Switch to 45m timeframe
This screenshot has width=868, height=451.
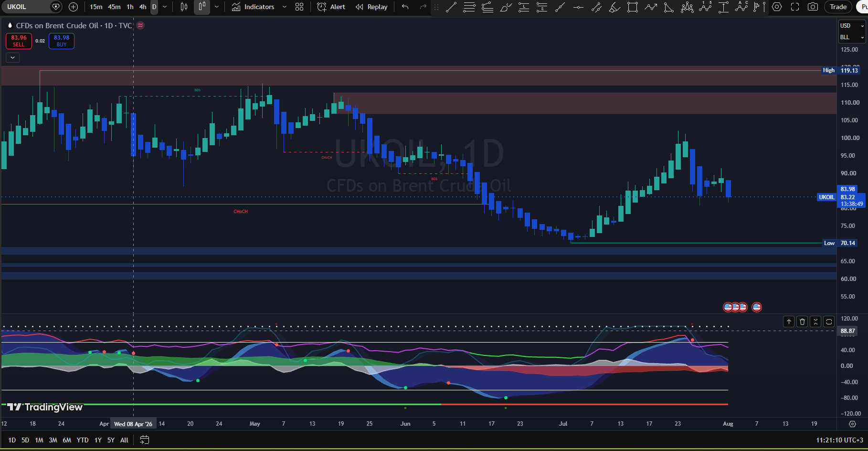[x=114, y=7]
